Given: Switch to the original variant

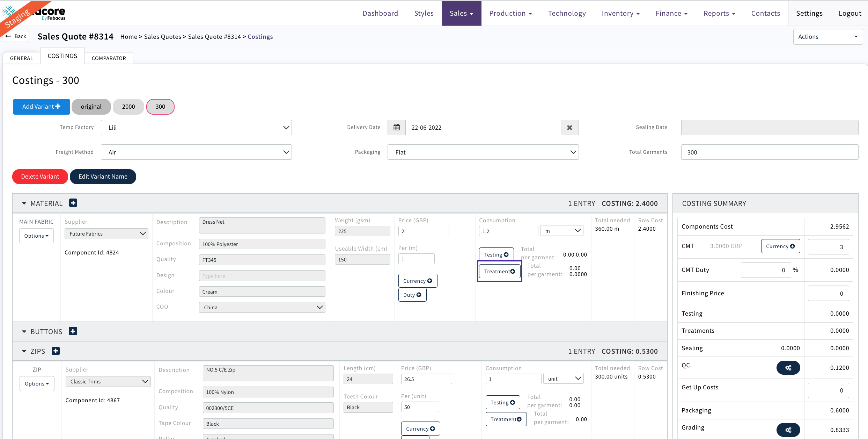Looking at the screenshot, I should 91,107.
